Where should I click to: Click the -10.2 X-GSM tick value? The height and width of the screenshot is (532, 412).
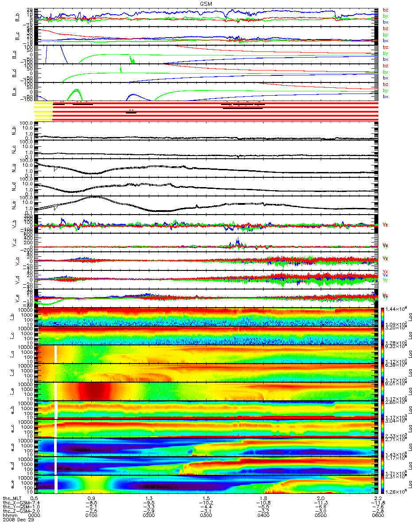(x=206, y=503)
